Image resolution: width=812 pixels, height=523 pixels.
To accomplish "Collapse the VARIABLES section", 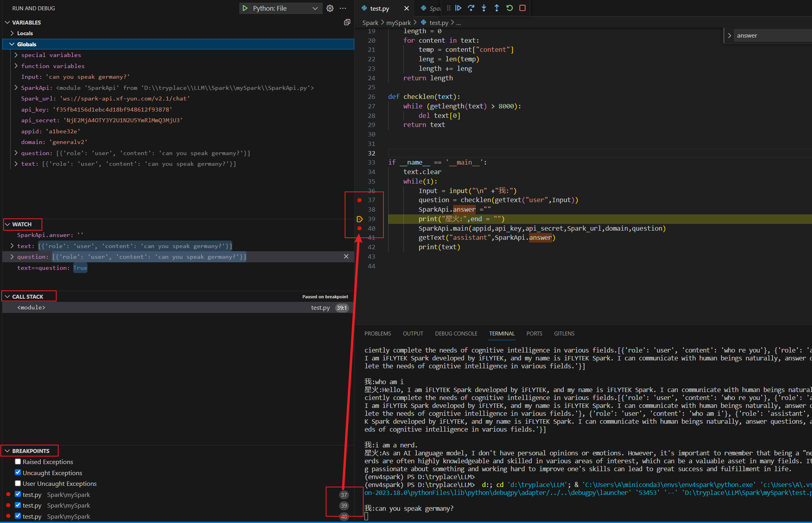I will click(x=7, y=22).
